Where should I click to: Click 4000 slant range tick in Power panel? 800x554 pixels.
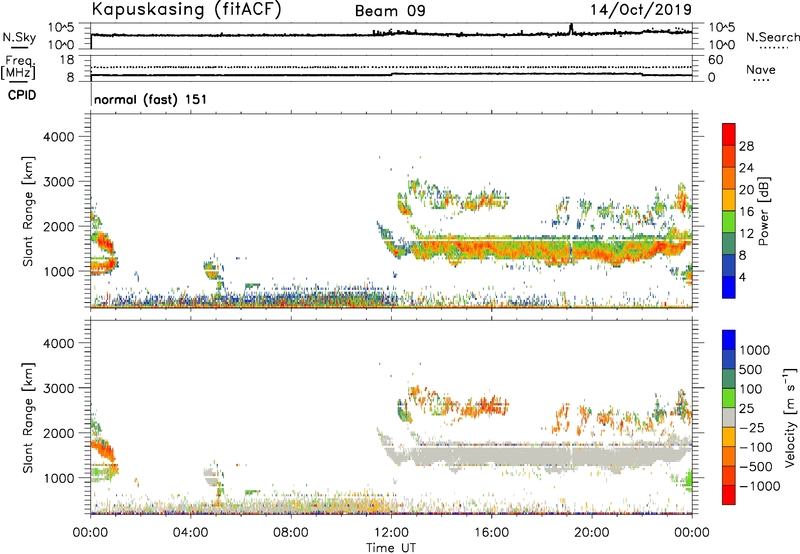point(58,137)
